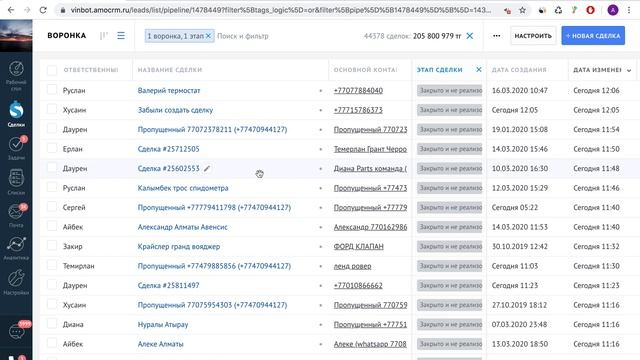The height and width of the screenshot is (360, 640).
Task: Open stage label in Алеке Алматы row
Action: tap(449, 344)
